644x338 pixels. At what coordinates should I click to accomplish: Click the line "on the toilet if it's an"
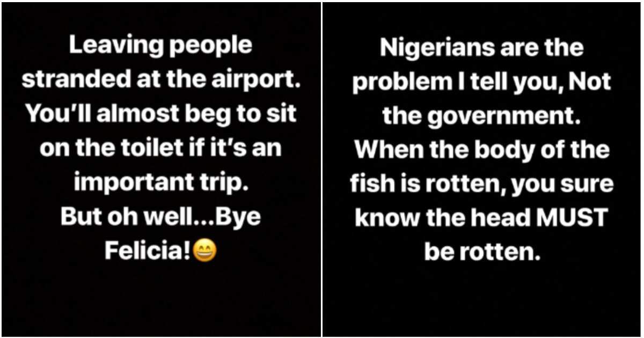(x=160, y=148)
